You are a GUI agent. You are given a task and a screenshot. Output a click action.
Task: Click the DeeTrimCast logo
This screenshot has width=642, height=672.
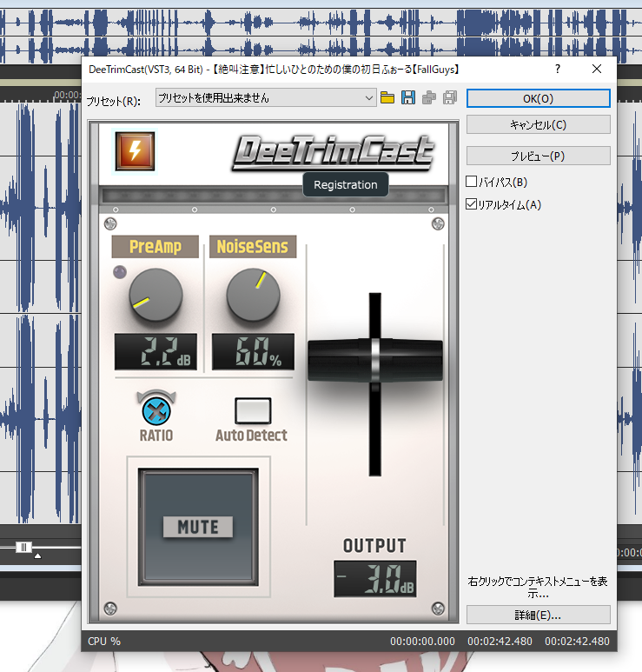click(x=333, y=152)
